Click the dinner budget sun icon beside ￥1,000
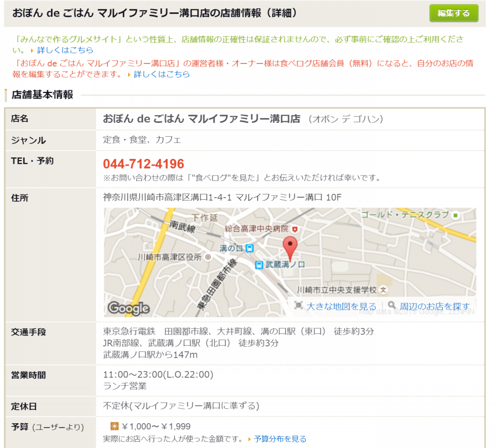 click(x=114, y=426)
